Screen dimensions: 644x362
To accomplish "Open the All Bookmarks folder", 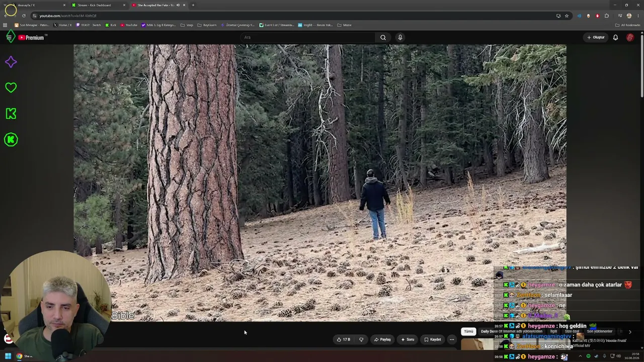I will [x=628, y=25].
